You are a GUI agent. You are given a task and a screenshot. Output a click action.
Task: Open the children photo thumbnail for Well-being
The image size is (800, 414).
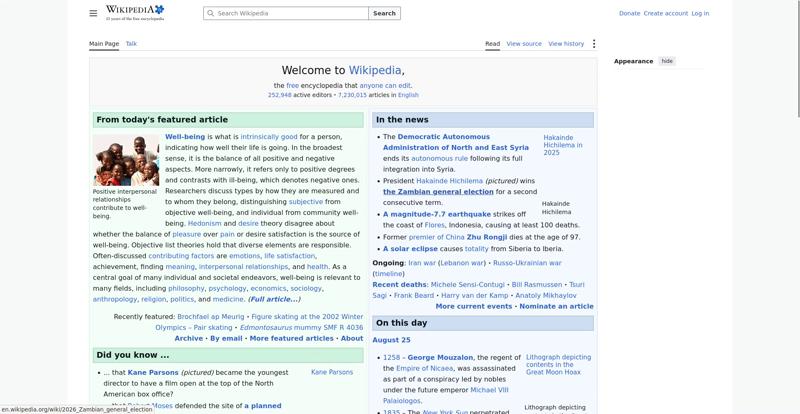126,160
